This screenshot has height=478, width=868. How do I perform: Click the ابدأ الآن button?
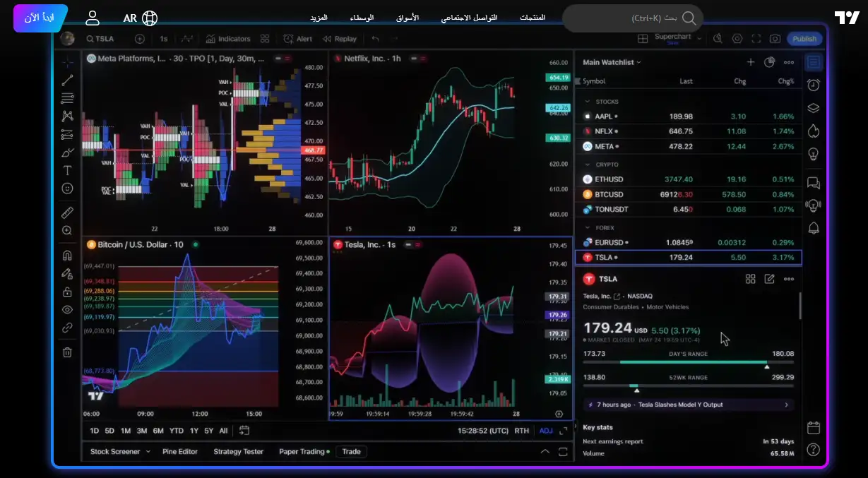tap(40, 18)
